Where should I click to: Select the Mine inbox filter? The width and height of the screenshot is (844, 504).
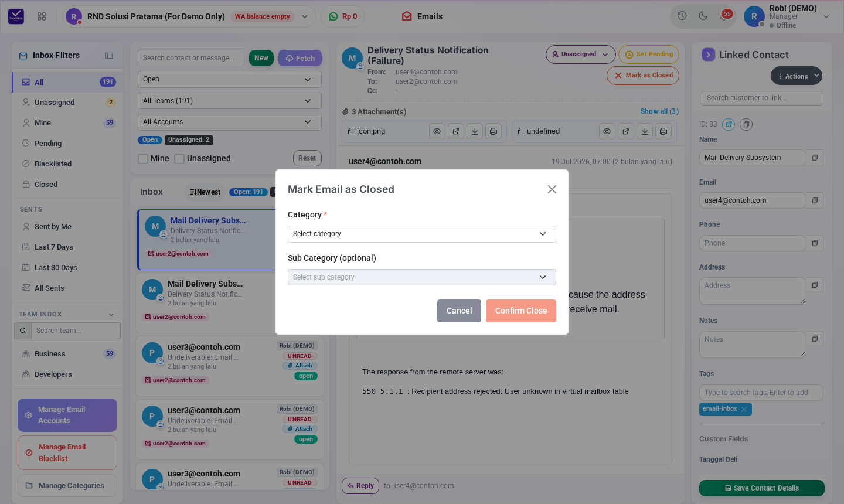(67, 123)
